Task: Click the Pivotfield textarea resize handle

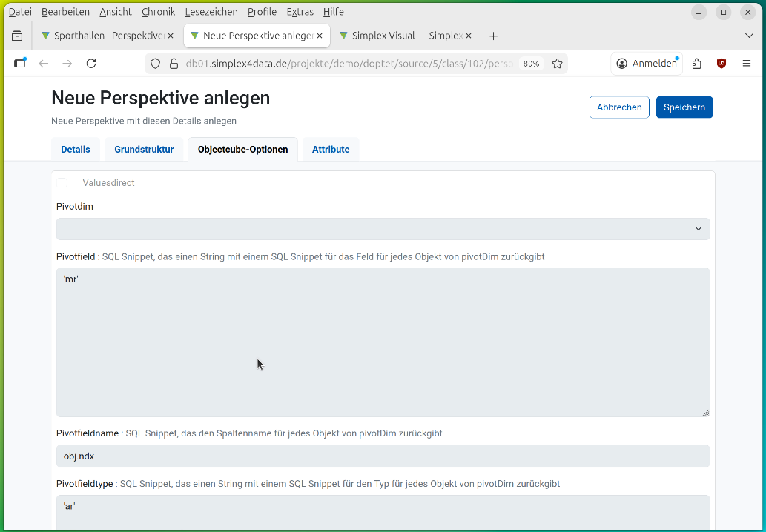Action: (705, 413)
